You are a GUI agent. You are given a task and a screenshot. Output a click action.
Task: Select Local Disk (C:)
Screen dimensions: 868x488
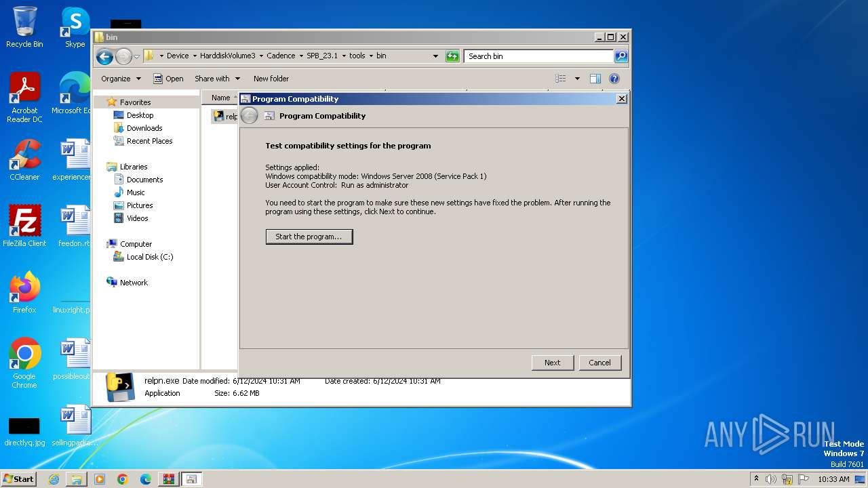point(149,257)
